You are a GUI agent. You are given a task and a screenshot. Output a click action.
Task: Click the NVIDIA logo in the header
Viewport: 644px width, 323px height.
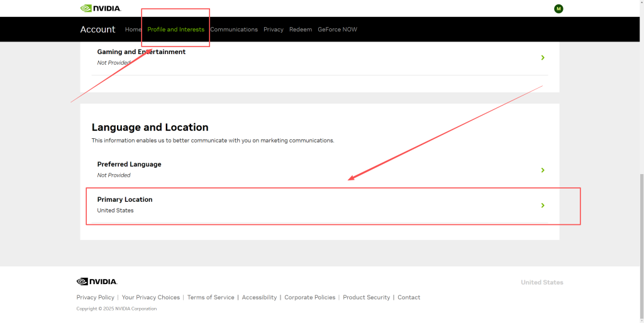tap(101, 8)
